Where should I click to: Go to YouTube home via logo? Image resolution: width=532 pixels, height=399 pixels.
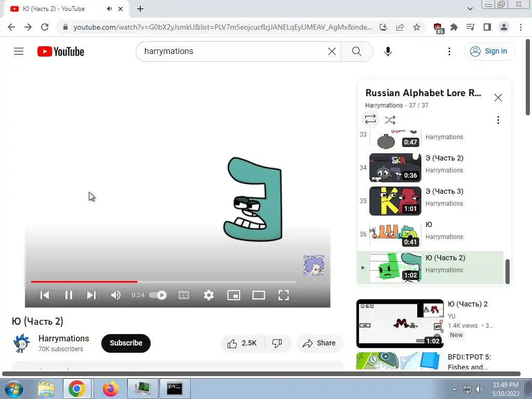tap(61, 51)
